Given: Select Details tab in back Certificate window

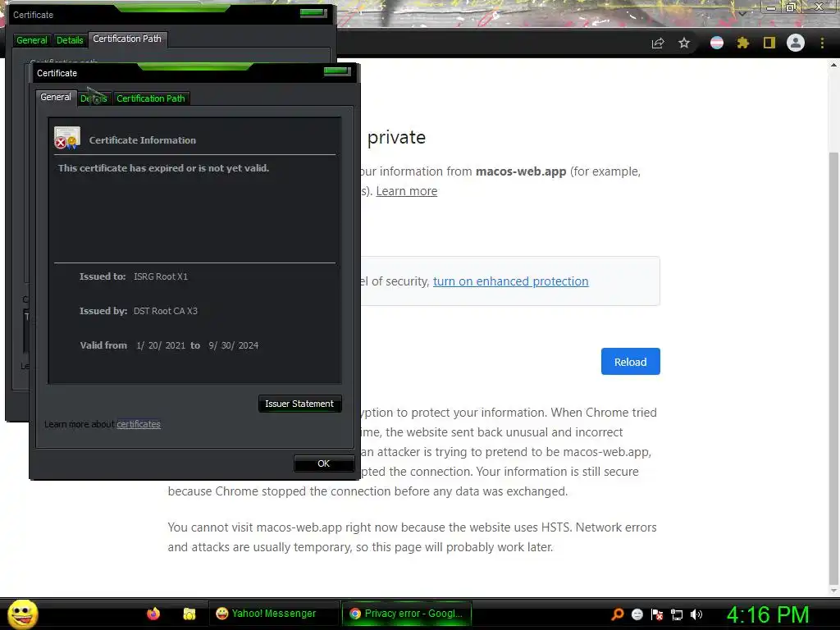Looking at the screenshot, I should 70,40.
